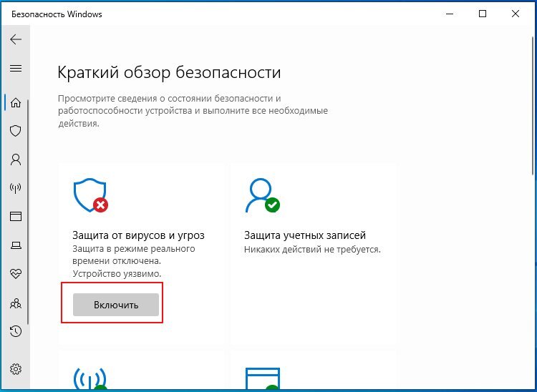537x392 pixels.
Task: Click the firewall antenna tile icon at bottom
Action: 90,379
